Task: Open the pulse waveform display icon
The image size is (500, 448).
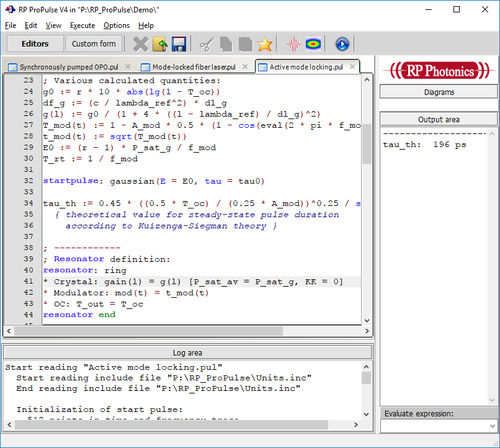Action: pos(293,44)
